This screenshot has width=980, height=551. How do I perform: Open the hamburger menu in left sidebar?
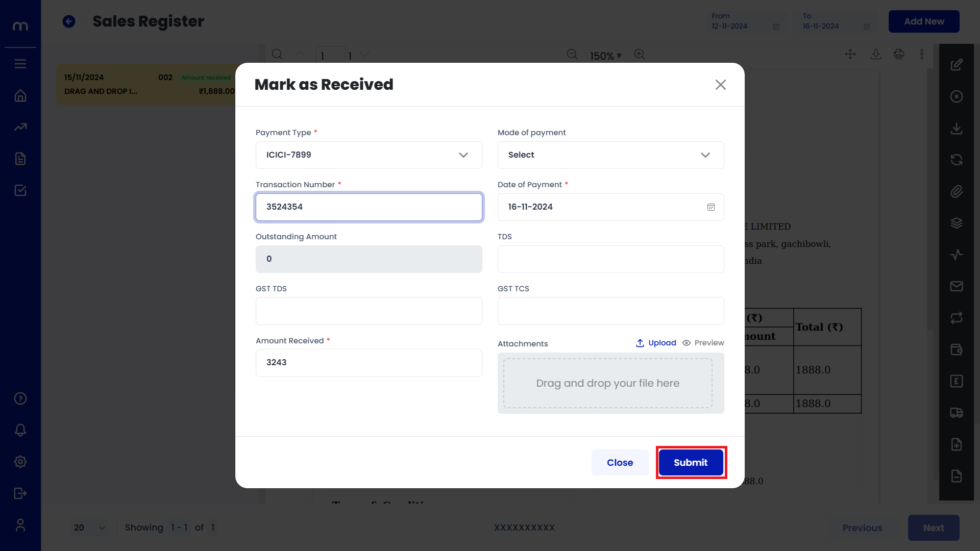(20, 64)
